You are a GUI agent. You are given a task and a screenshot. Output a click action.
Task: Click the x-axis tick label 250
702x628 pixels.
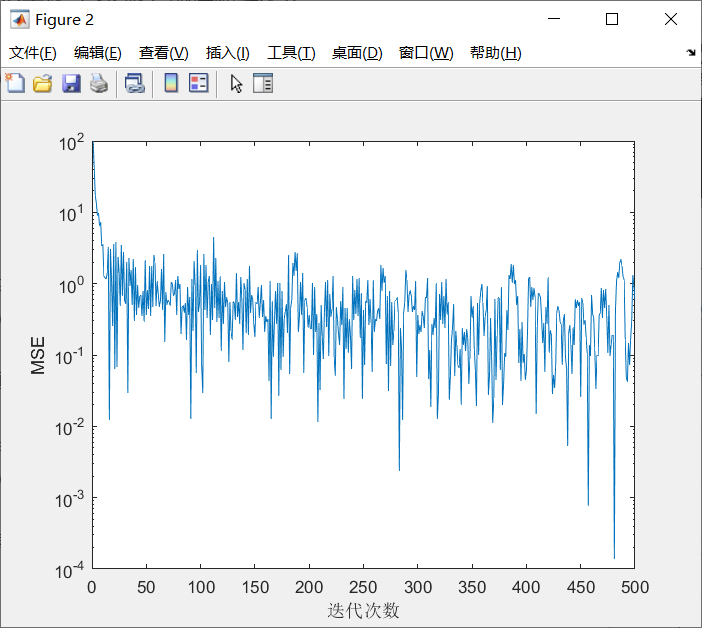[x=363, y=587]
